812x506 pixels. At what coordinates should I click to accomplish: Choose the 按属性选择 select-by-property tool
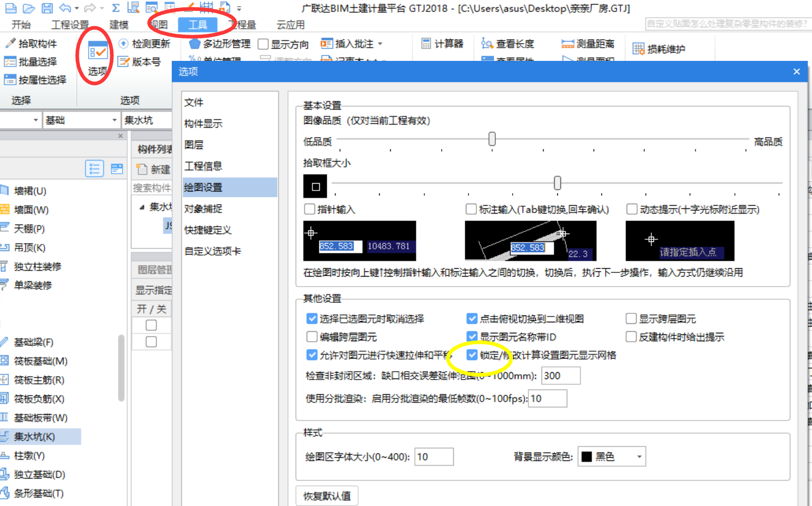36,80
